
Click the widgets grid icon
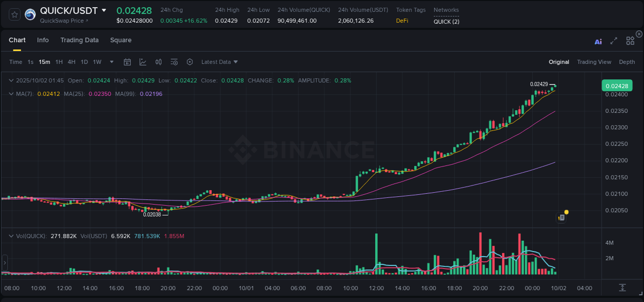pyautogui.click(x=630, y=41)
